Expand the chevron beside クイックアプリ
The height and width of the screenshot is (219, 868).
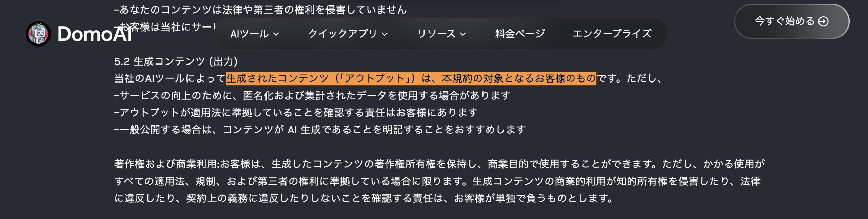tap(384, 34)
